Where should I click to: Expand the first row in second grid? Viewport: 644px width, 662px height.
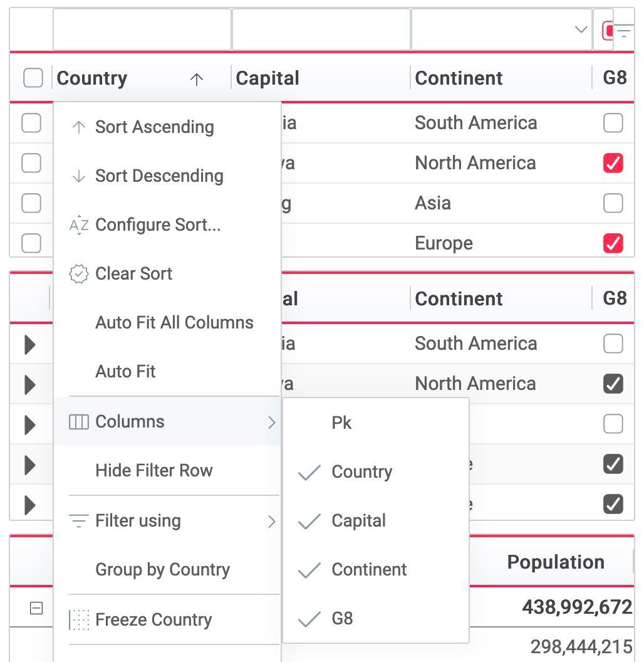[x=29, y=344]
